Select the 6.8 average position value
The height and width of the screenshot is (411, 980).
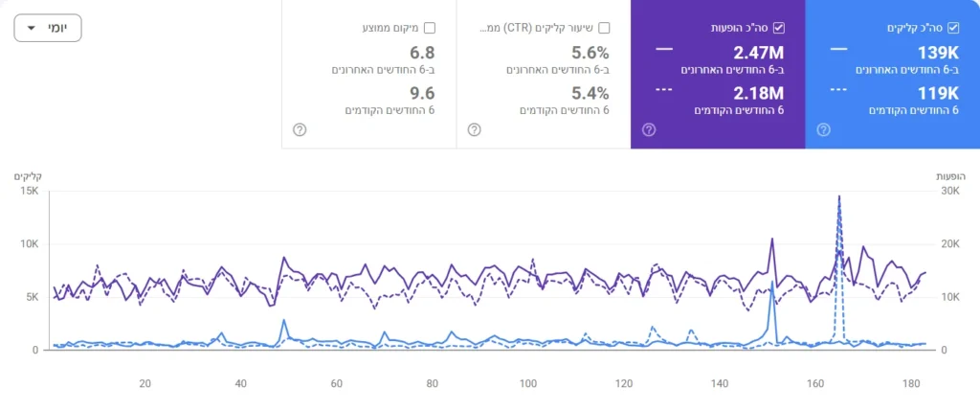(x=422, y=54)
